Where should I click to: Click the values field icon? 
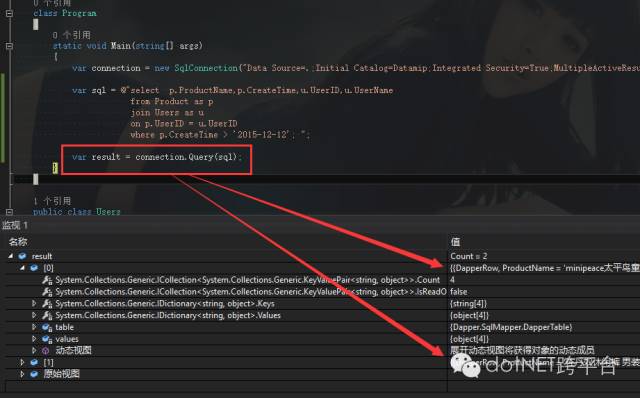coord(47,339)
